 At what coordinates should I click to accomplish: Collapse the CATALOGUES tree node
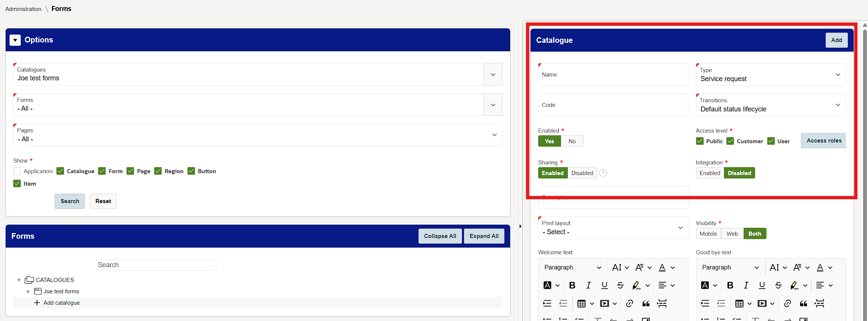pyautogui.click(x=19, y=280)
